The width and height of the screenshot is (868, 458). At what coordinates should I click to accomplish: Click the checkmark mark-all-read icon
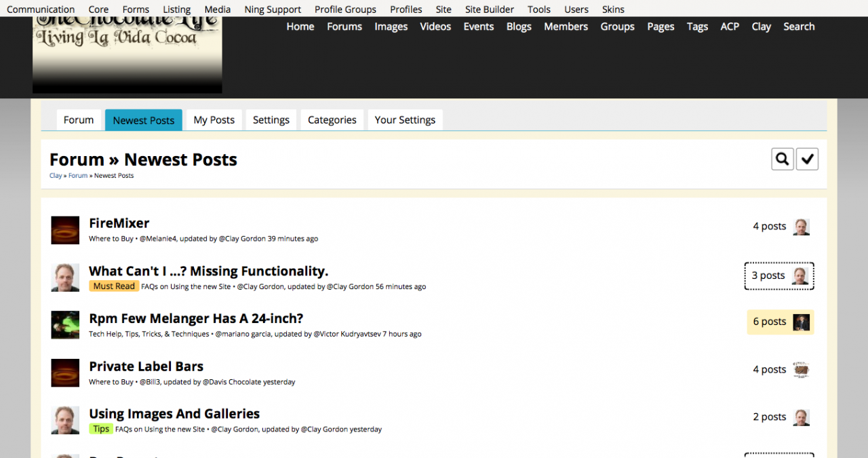(807, 159)
